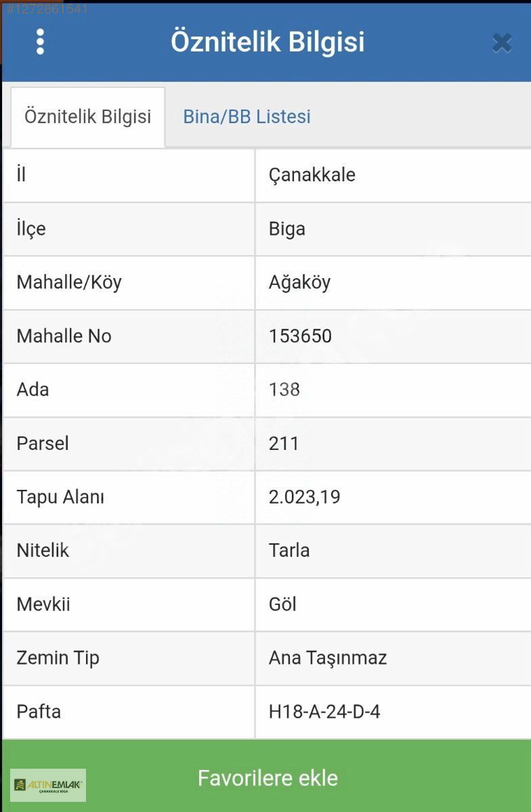The image size is (531, 812).
Task: Select the Parsel value 211
Action: tap(284, 443)
